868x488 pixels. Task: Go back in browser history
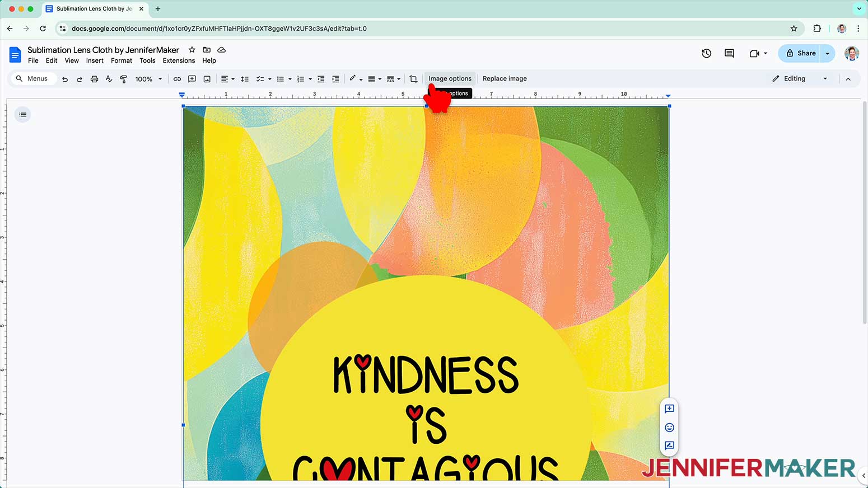coord(10,29)
